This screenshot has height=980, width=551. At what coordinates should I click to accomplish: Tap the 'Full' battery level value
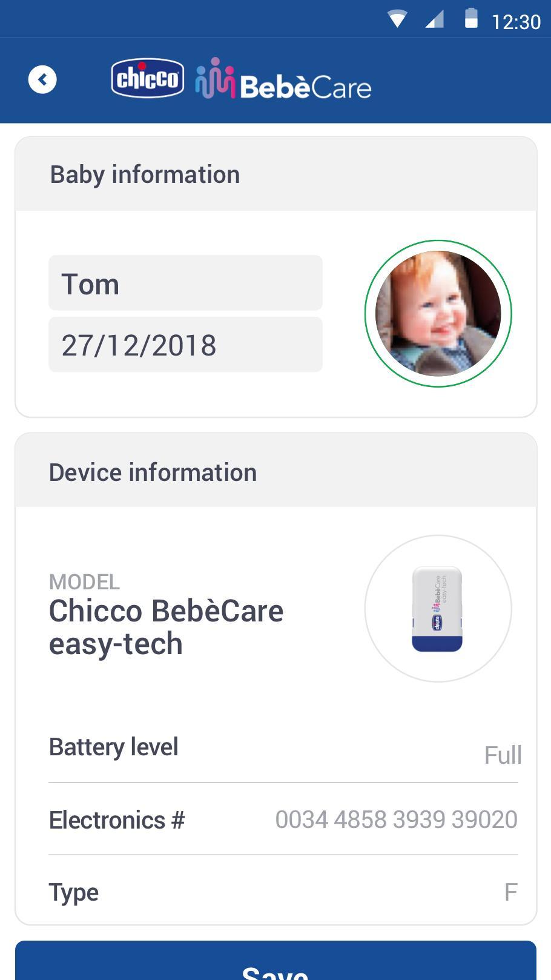click(x=503, y=755)
